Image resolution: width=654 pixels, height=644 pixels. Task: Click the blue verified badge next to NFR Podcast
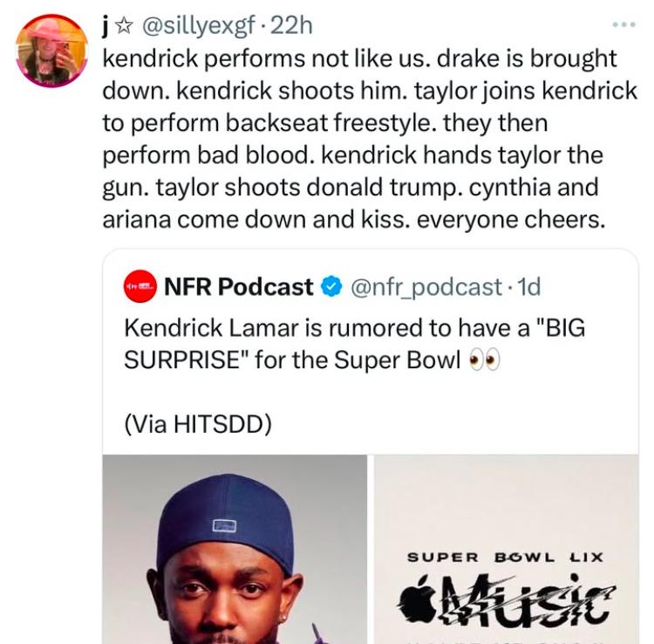pyautogui.click(x=331, y=287)
